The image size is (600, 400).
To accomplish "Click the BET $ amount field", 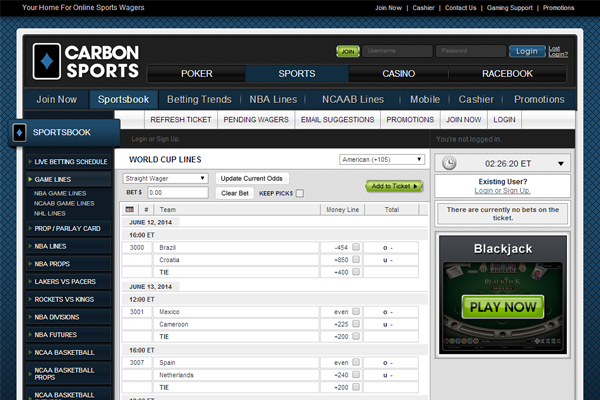I will 178,193.
